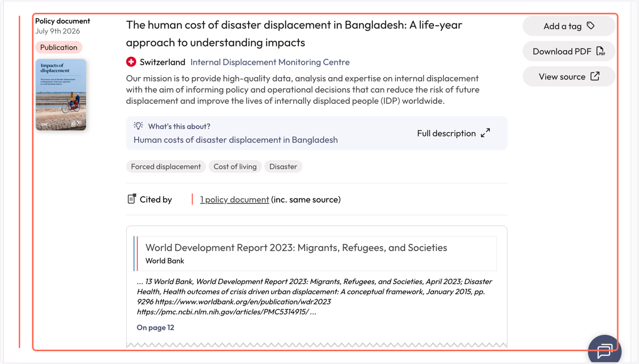639x364 pixels.
Task: Select the Cost of living tag
Action: 235,167
